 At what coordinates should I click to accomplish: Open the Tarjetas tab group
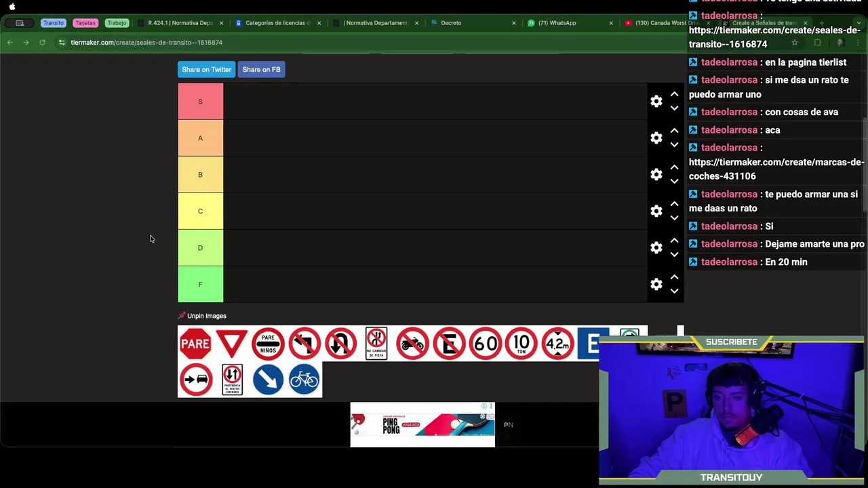(85, 23)
